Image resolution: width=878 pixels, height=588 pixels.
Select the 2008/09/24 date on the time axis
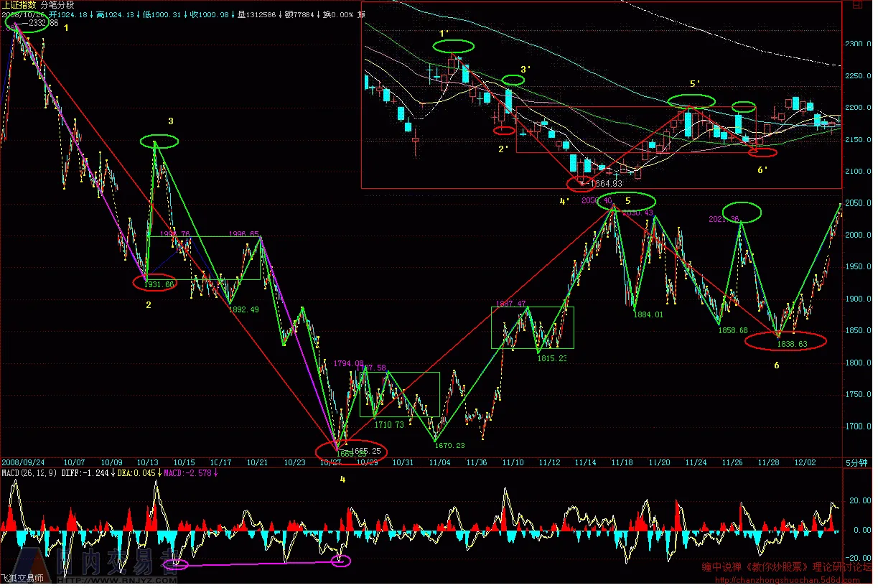pyautogui.click(x=22, y=462)
